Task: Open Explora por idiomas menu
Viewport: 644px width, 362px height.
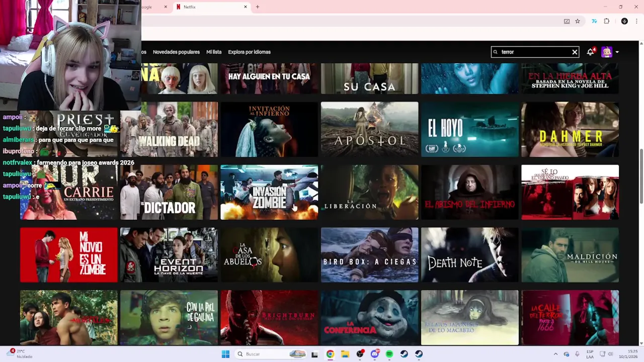Action: [x=249, y=52]
